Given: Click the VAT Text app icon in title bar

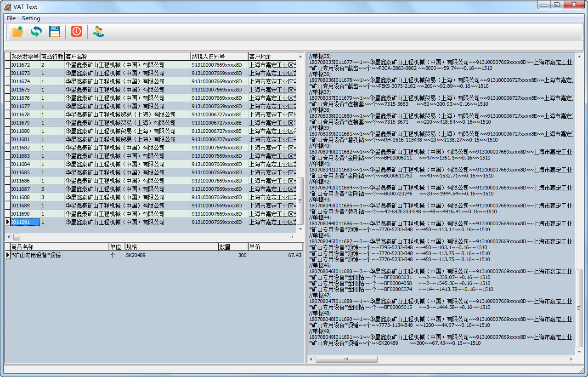Looking at the screenshot, I should click(x=7, y=6).
